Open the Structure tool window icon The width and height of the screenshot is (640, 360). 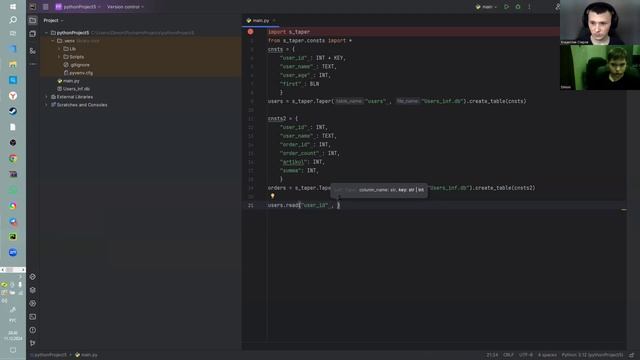coord(33,51)
